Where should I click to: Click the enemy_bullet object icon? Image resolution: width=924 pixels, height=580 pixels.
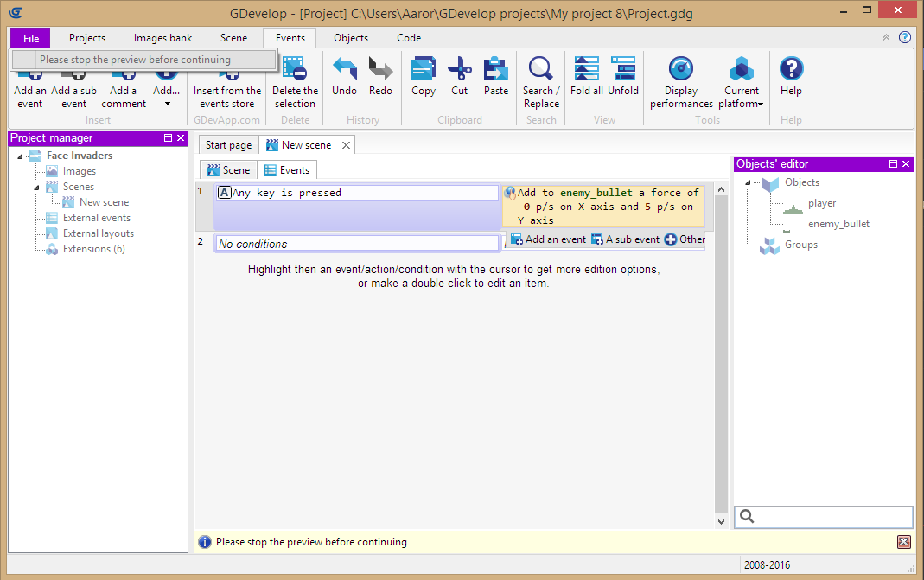click(x=787, y=228)
